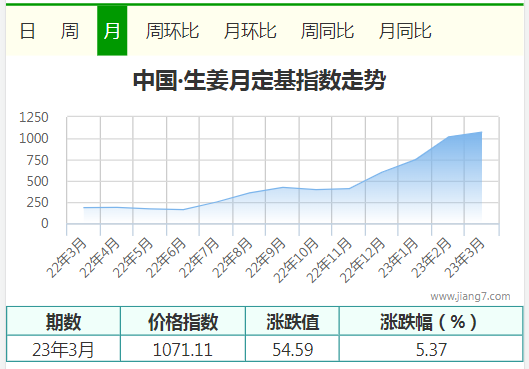Click the 涨跌值 column header
The height and width of the screenshot is (369, 529).
coord(293,321)
